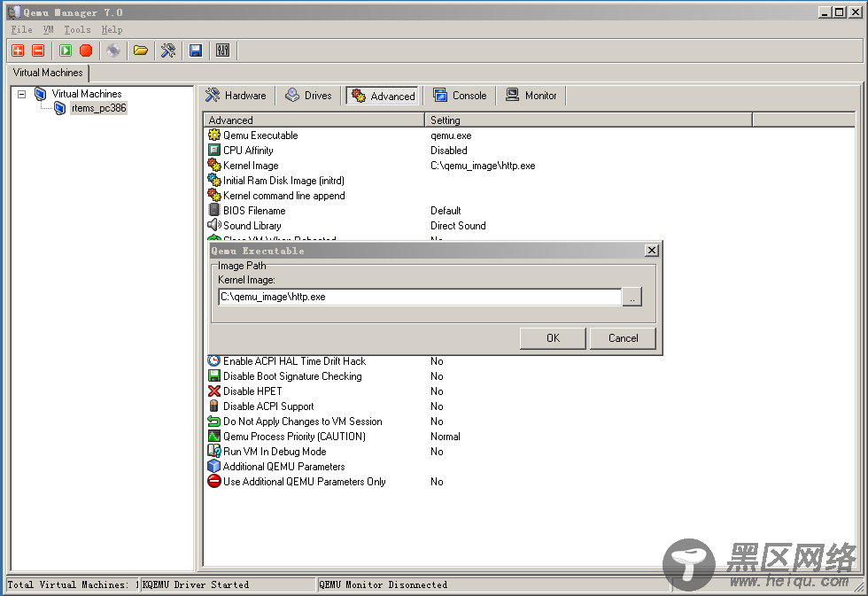Click the Disable Boot Signature Checking icon
The height and width of the screenshot is (596, 868).
coord(214,375)
